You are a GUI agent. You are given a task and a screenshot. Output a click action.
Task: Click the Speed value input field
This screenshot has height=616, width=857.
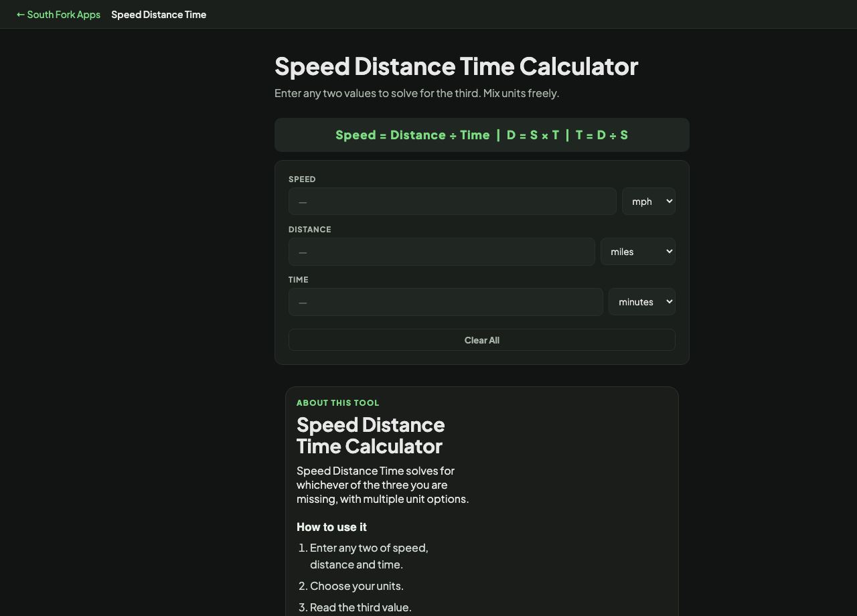point(453,202)
